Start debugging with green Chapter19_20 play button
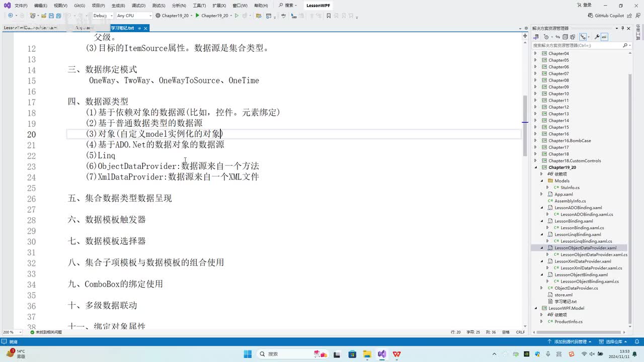Viewport: 644px width, 362px height. tap(211, 16)
